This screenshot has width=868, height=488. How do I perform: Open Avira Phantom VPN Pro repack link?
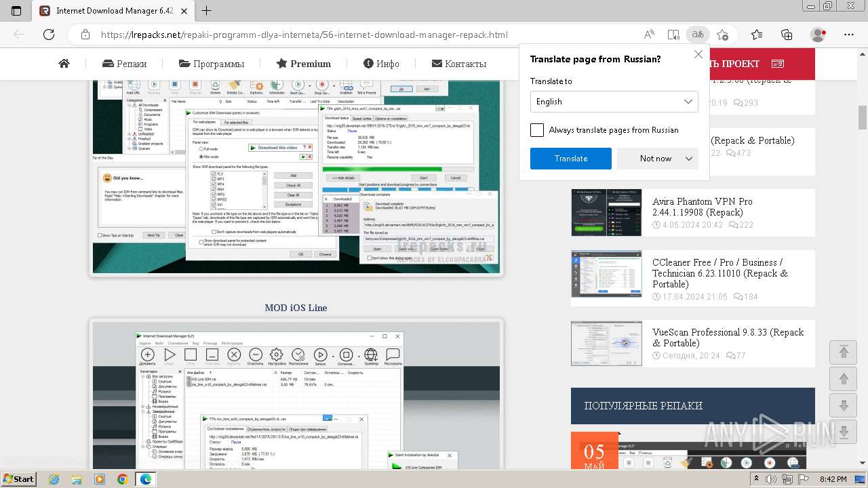(703, 207)
